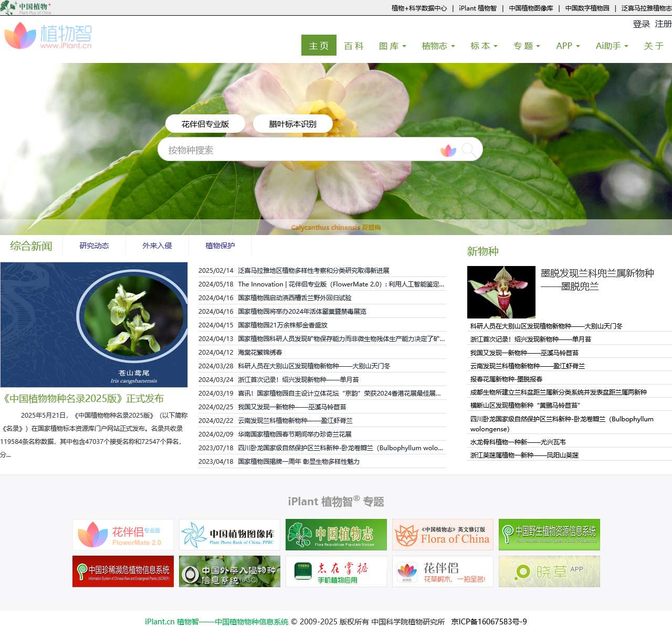Expand the 植物志 dropdown menu
Screen dimensions: 672x627
click(438, 46)
